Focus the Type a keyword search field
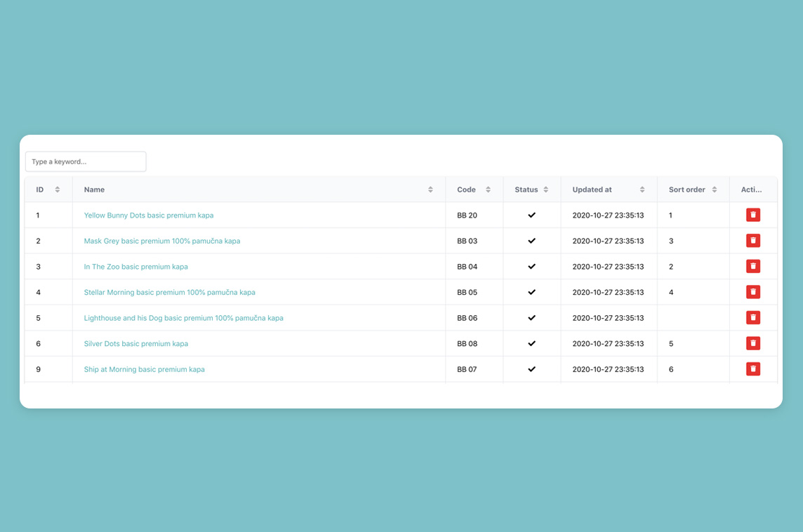The width and height of the screenshot is (803, 532). pyautogui.click(x=86, y=161)
